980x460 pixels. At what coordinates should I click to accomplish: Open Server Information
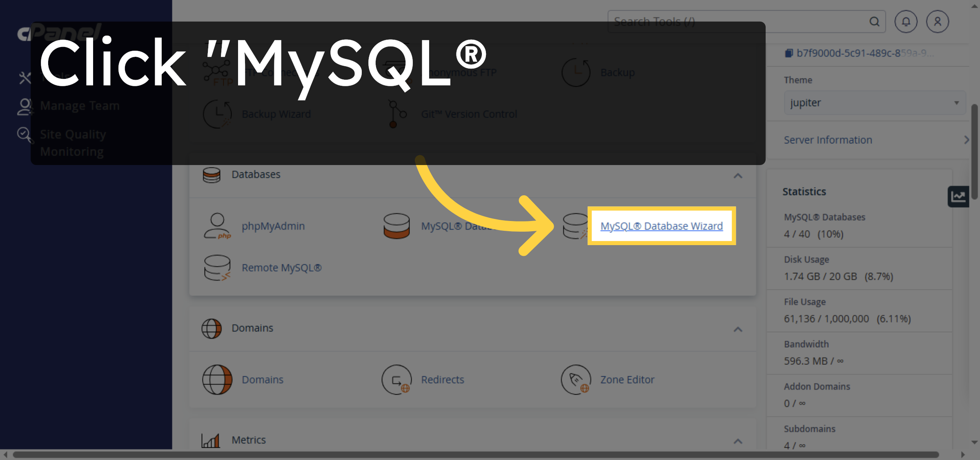coord(828,140)
